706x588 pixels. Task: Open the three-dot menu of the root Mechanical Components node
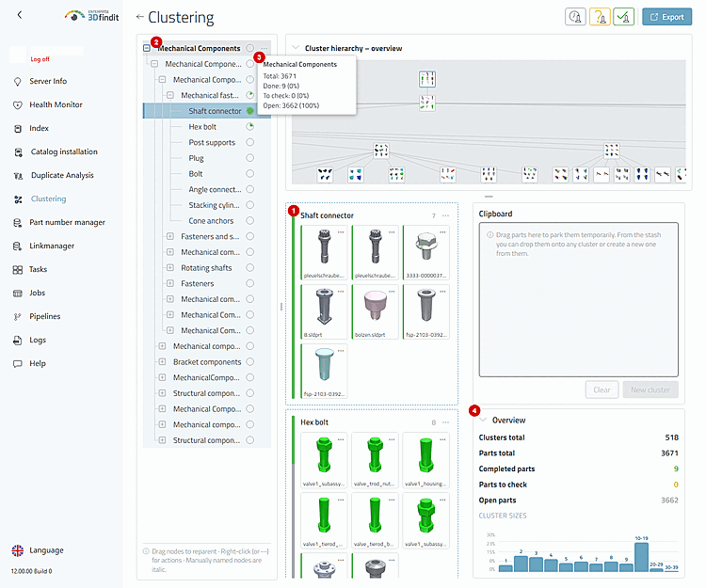click(x=265, y=48)
